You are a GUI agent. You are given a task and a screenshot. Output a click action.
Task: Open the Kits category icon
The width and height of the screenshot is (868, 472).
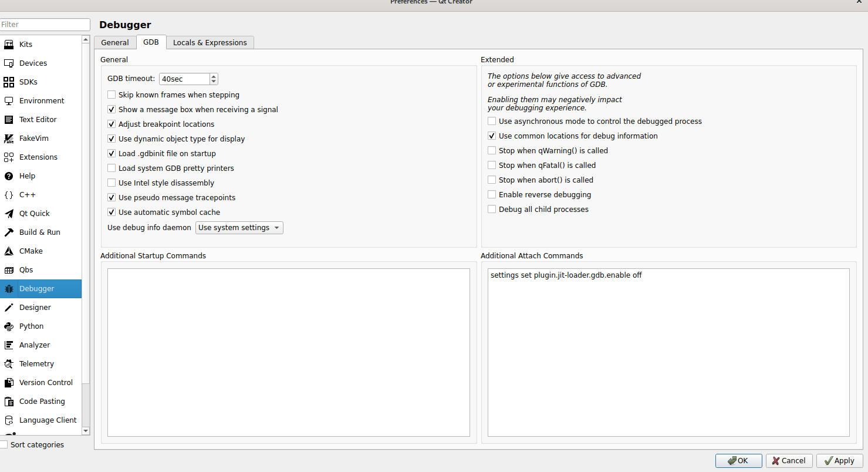click(x=9, y=45)
